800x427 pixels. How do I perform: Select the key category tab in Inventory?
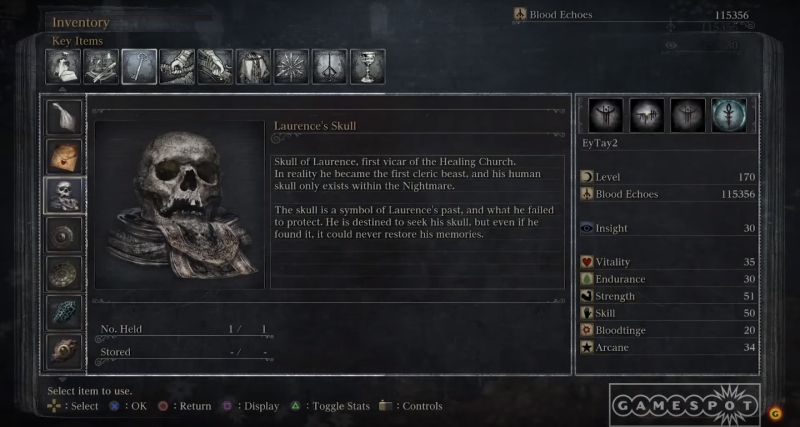point(139,67)
